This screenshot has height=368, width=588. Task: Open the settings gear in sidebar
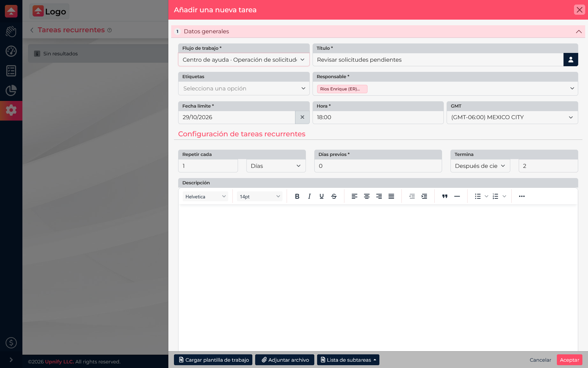[x=11, y=110]
